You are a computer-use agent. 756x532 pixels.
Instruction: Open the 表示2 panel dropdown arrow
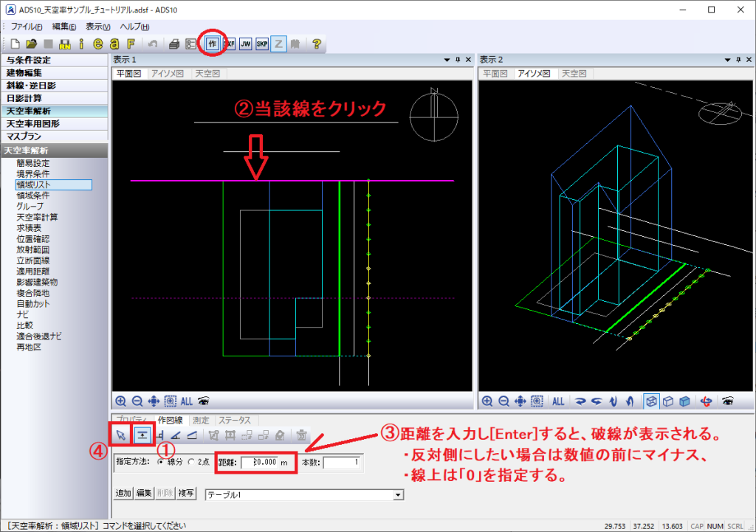727,60
